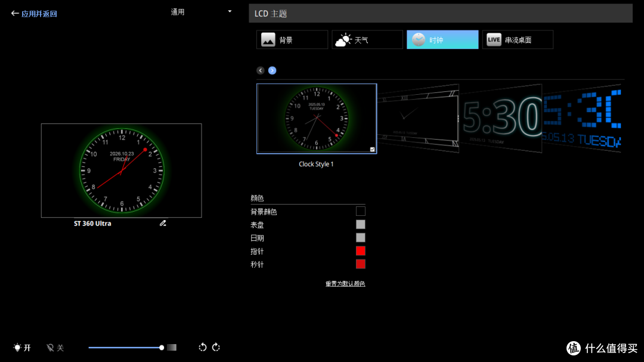The image size is (644, 362).
Task: Click the brightness slider handle
Action: click(x=162, y=348)
